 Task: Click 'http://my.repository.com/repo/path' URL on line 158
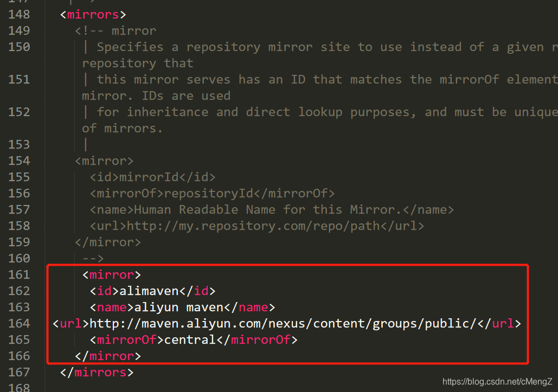point(253,226)
